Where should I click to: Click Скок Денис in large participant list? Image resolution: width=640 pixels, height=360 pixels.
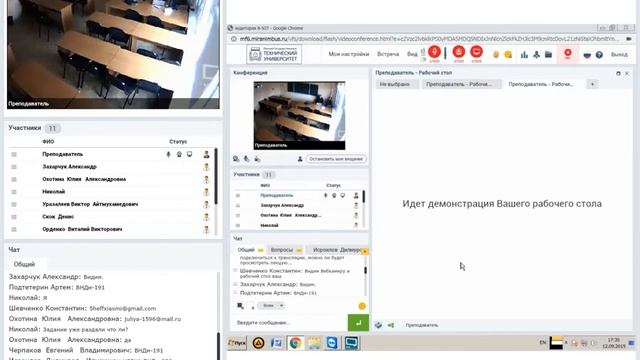coord(58,217)
